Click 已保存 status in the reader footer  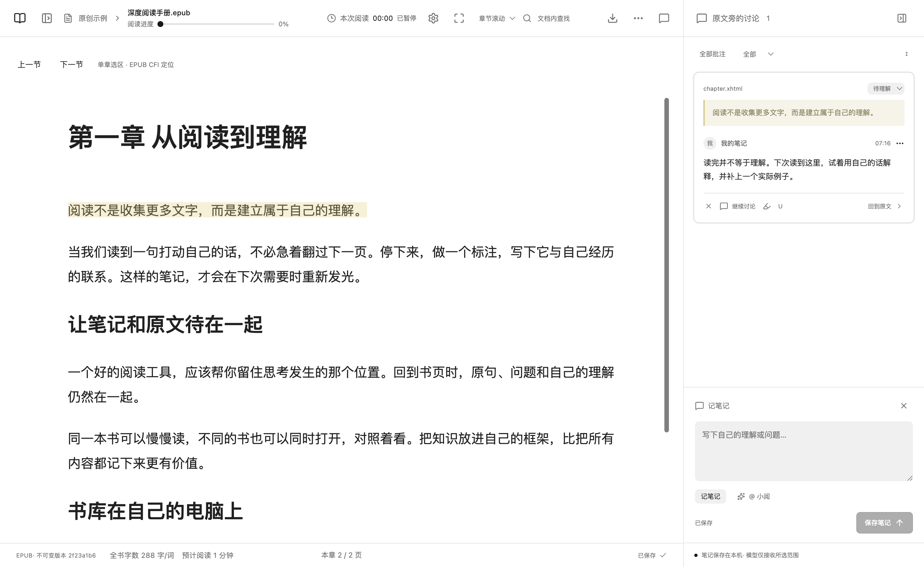click(x=652, y=555)
